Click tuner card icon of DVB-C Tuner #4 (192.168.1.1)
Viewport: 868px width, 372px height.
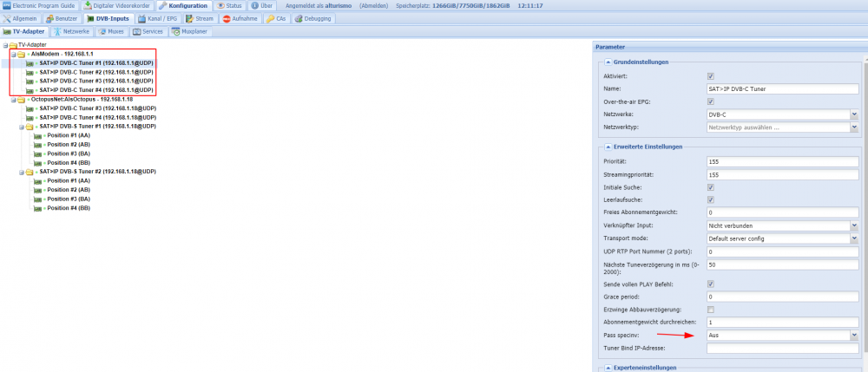coord(30,90)
